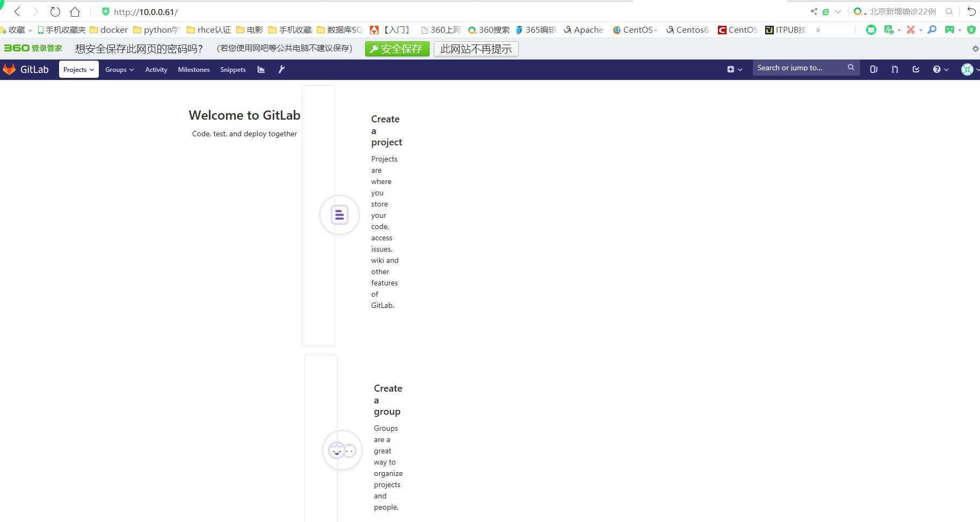Open the Help question mark dropdown
The width and height of the screenshot is (980, 522).
tap(940, 69)
